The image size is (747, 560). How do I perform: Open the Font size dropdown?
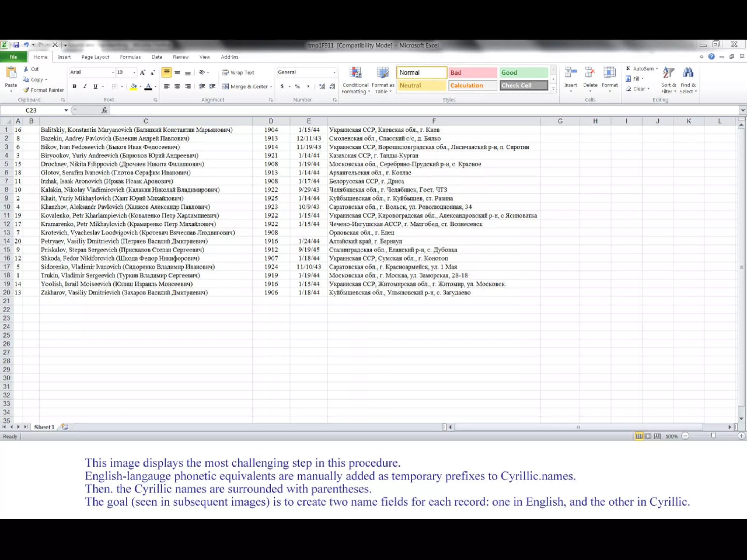(x=134, y=72)
